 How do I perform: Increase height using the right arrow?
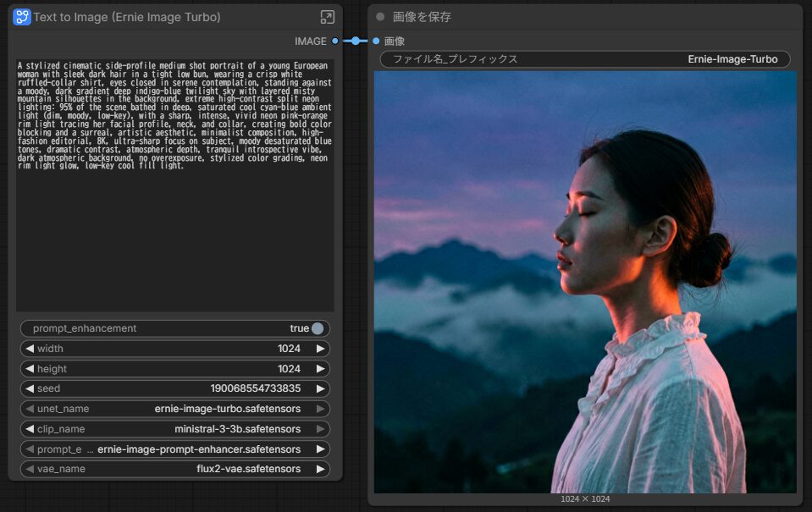320,369
